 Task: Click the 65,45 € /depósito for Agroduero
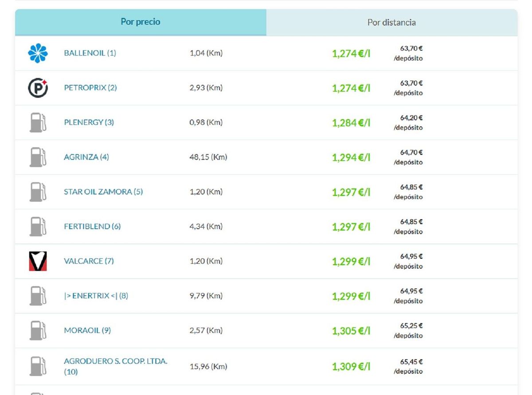tap(408, 366)
